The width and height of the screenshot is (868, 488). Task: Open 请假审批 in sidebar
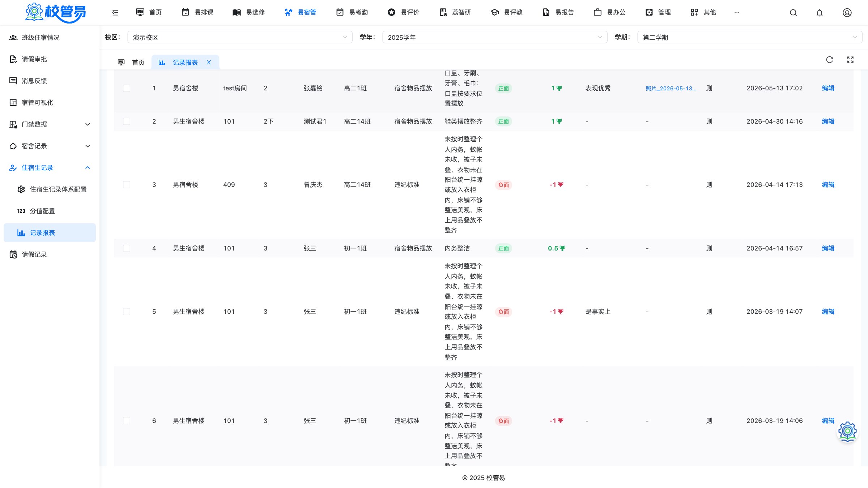(x=50, y=59)
